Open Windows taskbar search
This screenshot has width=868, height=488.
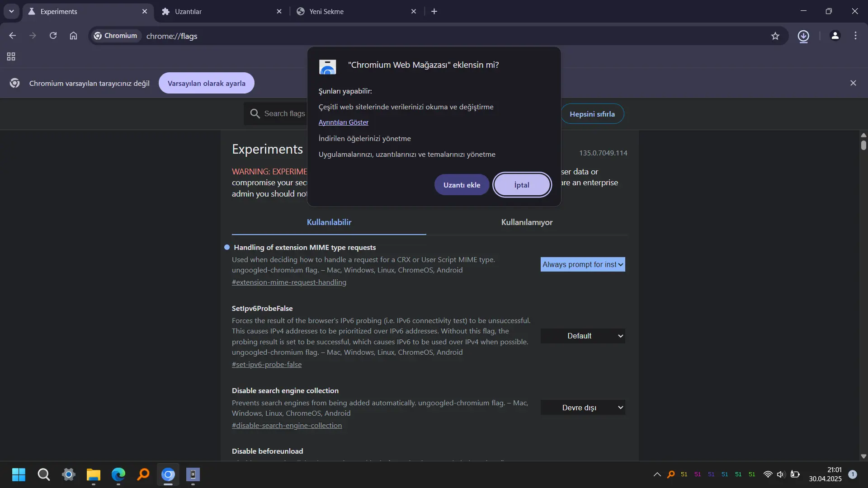[43, 474]
